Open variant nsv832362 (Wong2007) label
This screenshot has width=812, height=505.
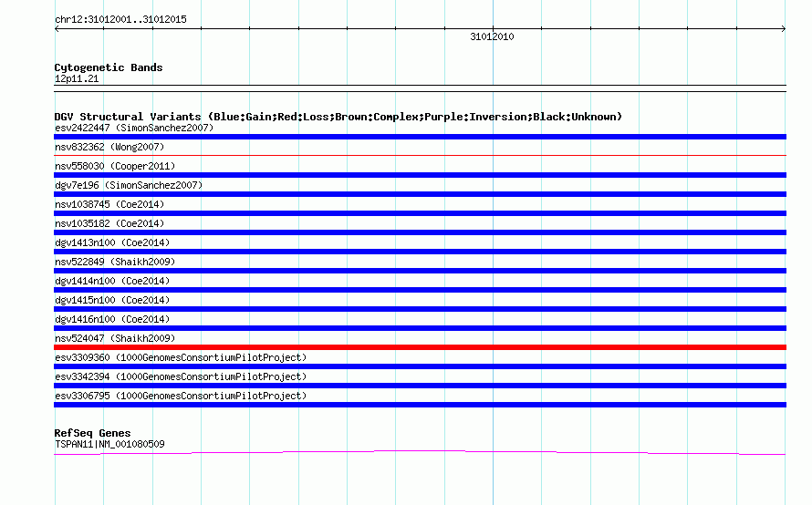[109, 147]
